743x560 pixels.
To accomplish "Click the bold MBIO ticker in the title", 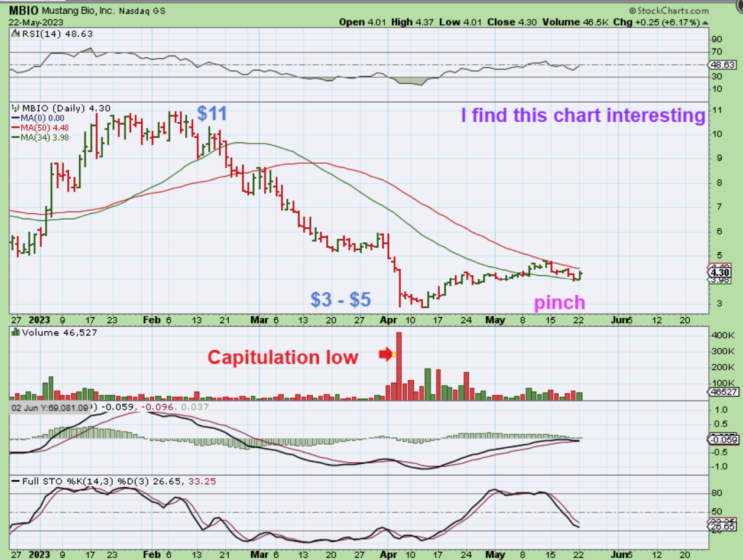I will [22, 11].
